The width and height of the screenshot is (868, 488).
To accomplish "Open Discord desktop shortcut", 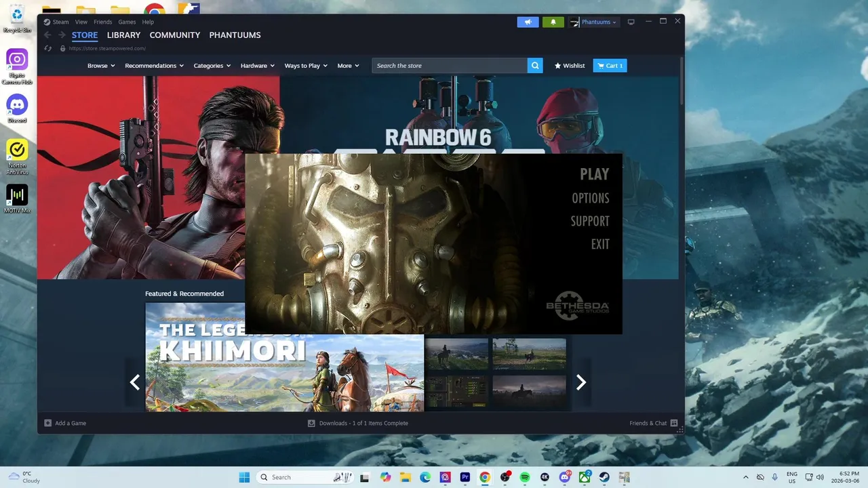I will pos(17,108).
